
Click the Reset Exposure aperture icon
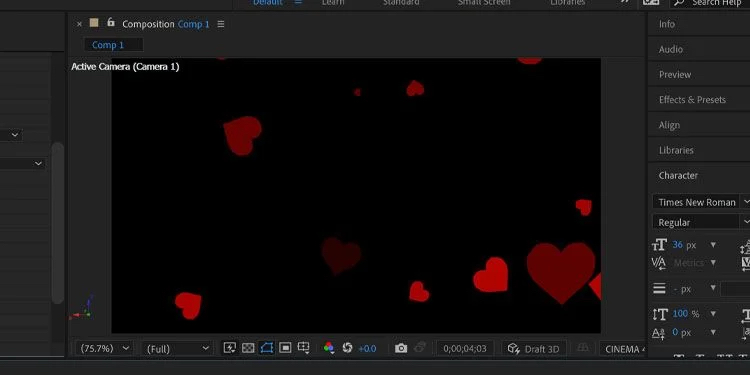click(x=348, y=348)
